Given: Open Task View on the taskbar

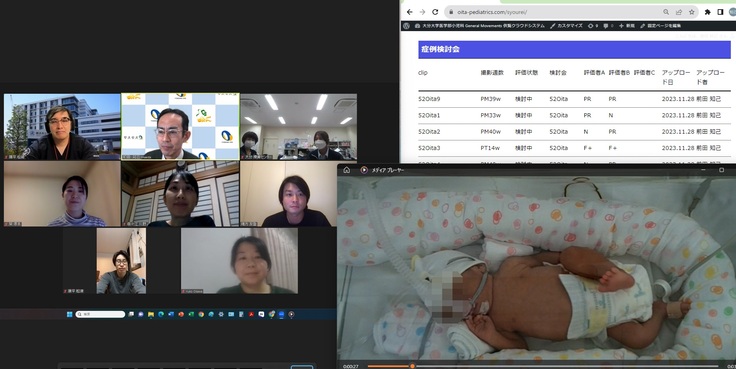Looking at the screenshot, I should point(131,314).
